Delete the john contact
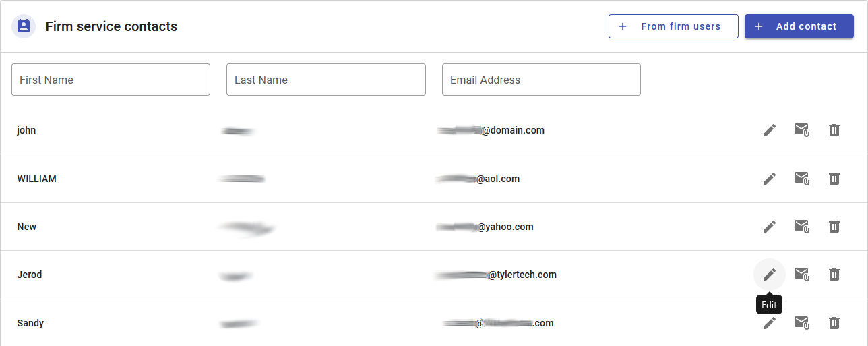The image size is (868, 346). pos(834,130)
